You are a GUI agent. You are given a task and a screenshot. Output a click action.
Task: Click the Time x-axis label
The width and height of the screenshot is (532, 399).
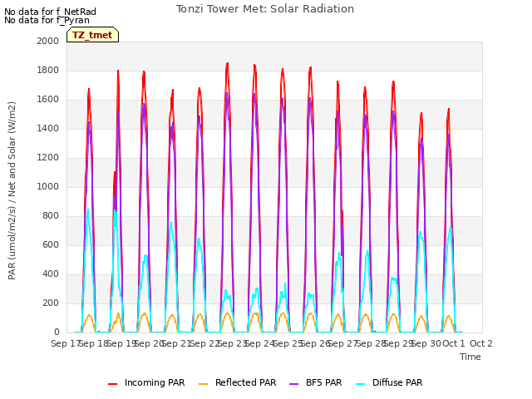tap(470, 357)
